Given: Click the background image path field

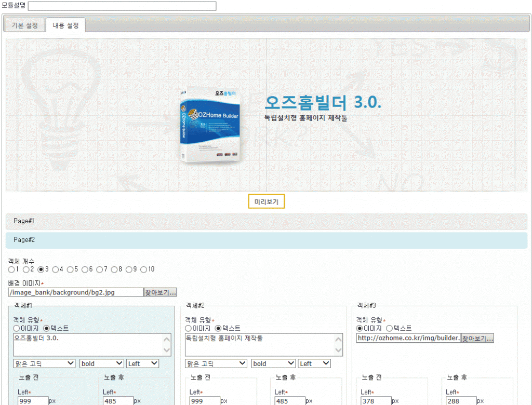Looking at the screenshot, I should (x=76, y=292).
